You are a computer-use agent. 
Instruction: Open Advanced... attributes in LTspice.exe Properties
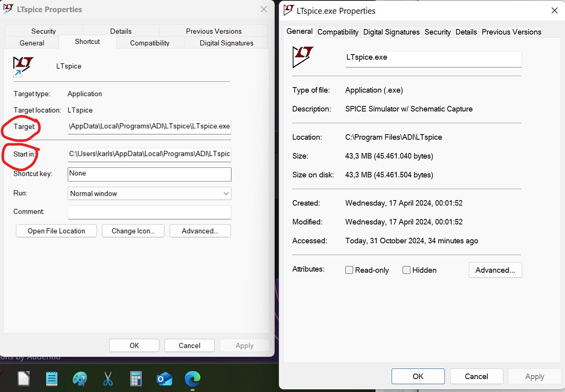tap(495, 270)
